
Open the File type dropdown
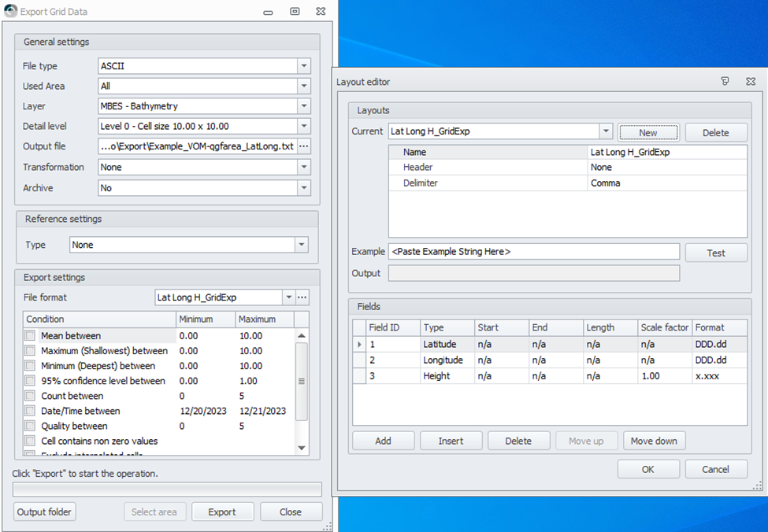[304, 66]
